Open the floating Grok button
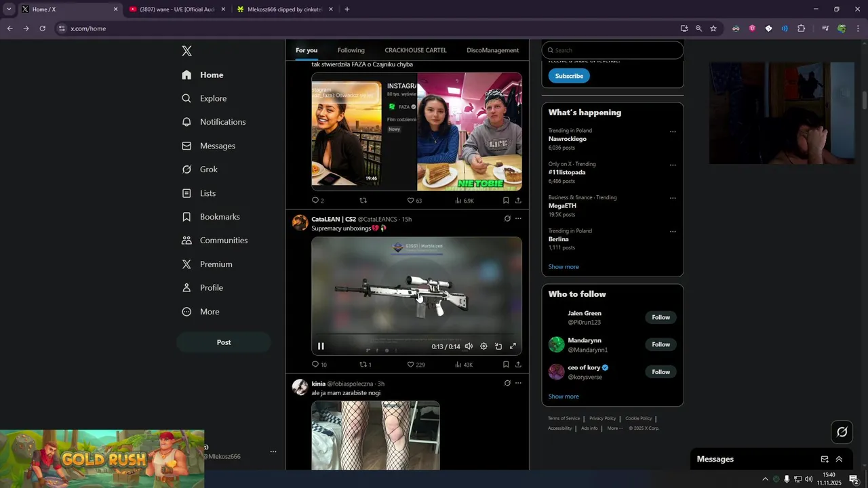Screen dimensions: 868x488 click(842, 432)
